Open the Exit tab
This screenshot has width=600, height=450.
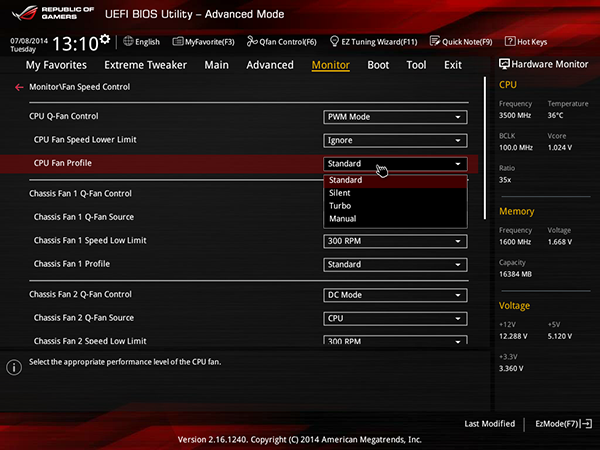(453, 65)
